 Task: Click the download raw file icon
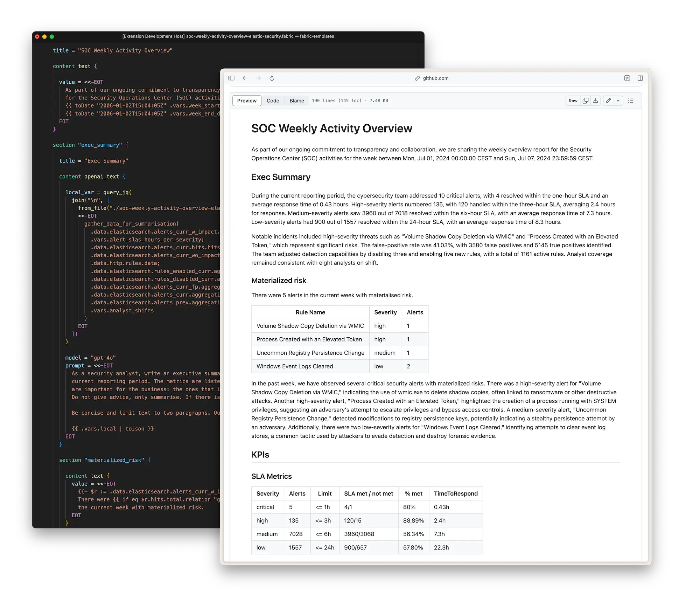coord(595,101)
